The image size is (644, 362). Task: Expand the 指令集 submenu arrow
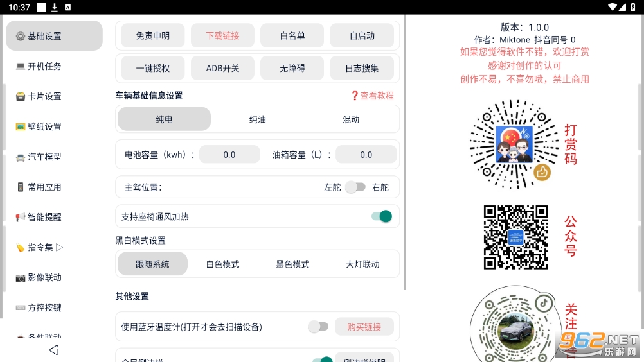[60, 247]
